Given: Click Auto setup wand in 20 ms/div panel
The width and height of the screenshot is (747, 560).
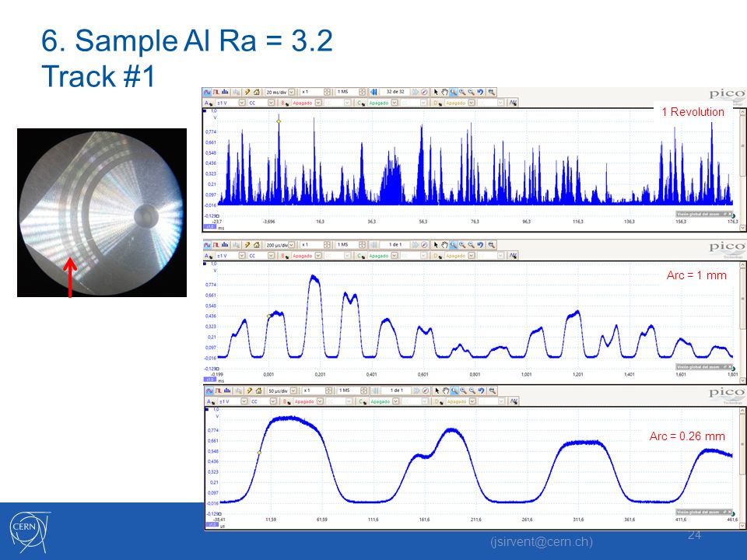Looking at the screenshot, I should 247,92.
